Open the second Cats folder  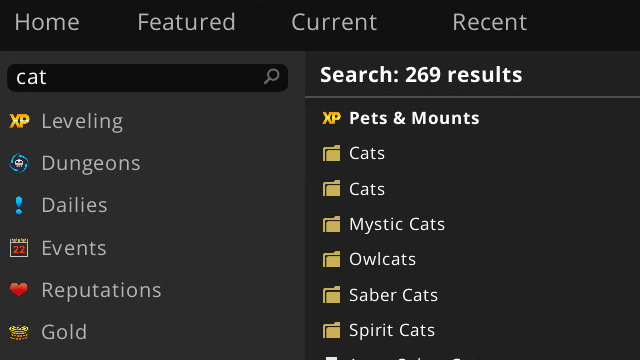point(473,189)
